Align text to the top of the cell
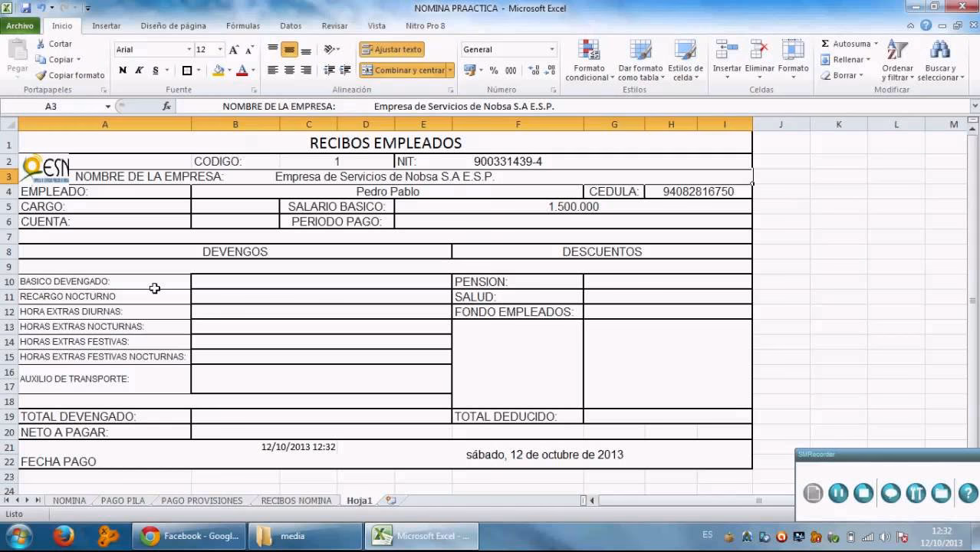This screenshot has height=552, width=980. [x=272, y=49]
